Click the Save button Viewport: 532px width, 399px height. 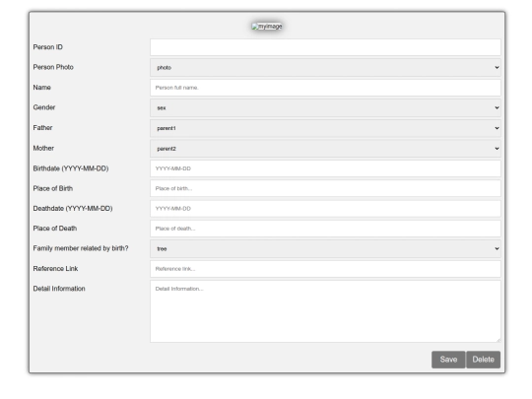(448, 360)
